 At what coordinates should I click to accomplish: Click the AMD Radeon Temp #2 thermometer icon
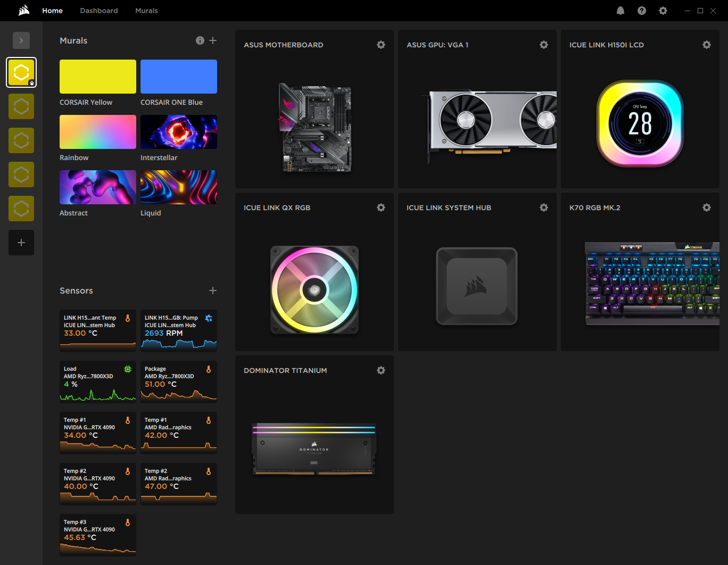pyautogui.click(x=209, y=471)
